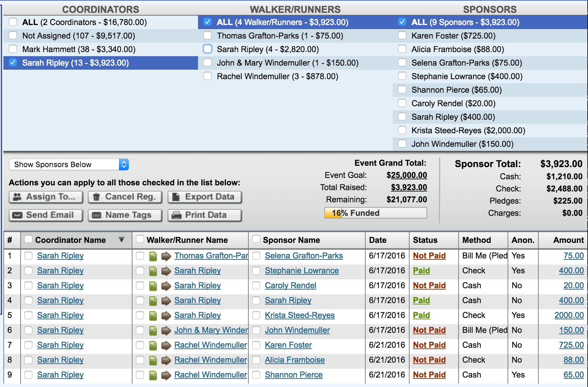Image resolution: width=588 pixels, height=387 pixels.
Task: Open the Krista Steed-Reyes sponsor link in table
Action: coord(300,315)
